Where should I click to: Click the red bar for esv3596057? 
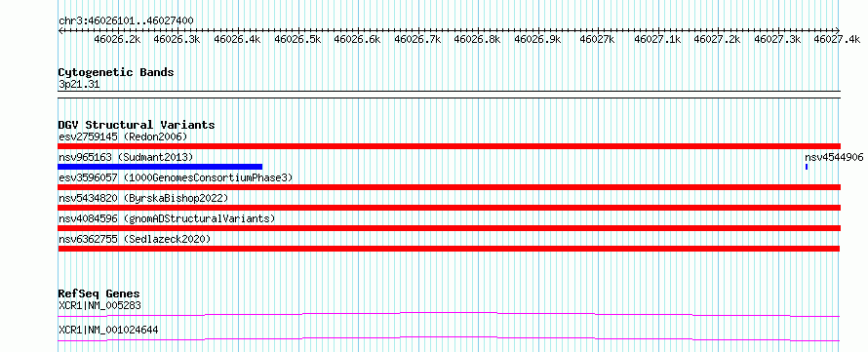[x=449, y=187]
